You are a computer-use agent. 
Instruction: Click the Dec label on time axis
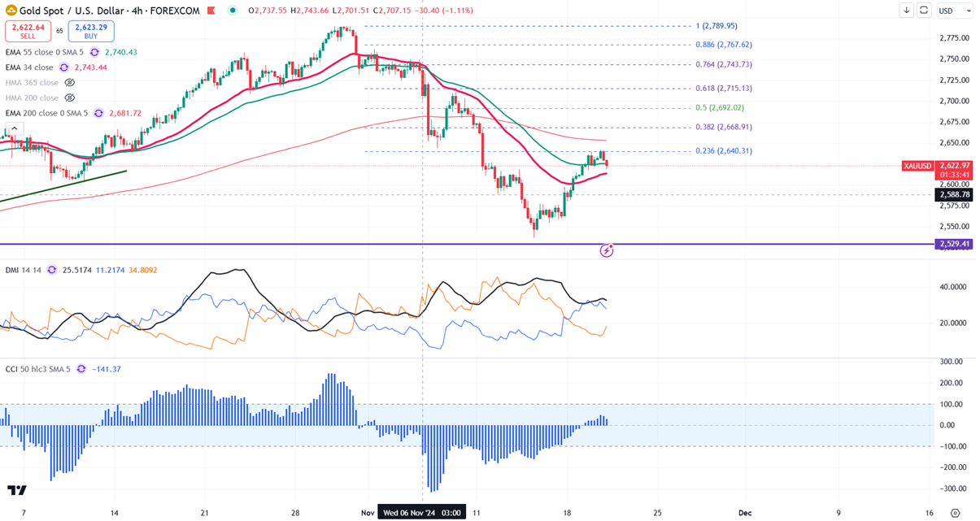click(x=743, y=513)
